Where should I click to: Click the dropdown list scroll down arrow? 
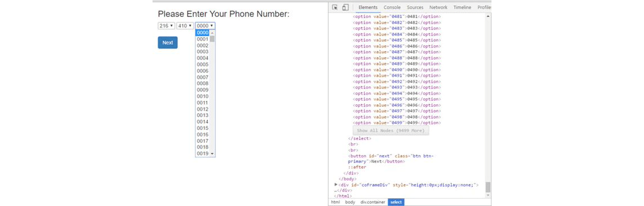pyautogui.click(x=212, y=154)
